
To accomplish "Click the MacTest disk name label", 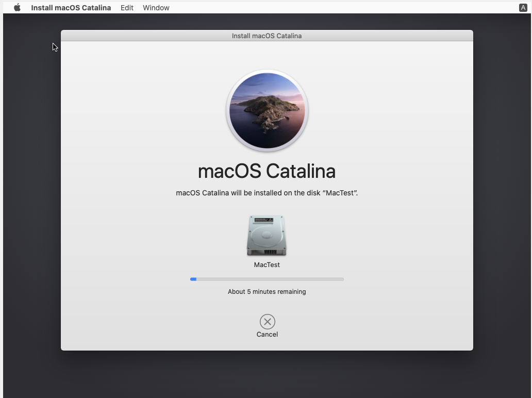I will click(267, 264).
